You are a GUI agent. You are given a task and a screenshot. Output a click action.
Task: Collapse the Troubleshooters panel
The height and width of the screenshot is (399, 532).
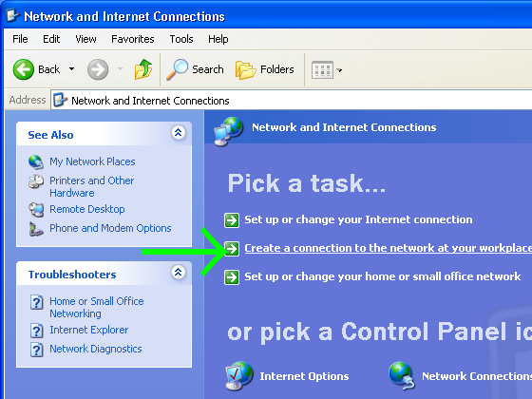pyautogui.click(x=179, y=272)
